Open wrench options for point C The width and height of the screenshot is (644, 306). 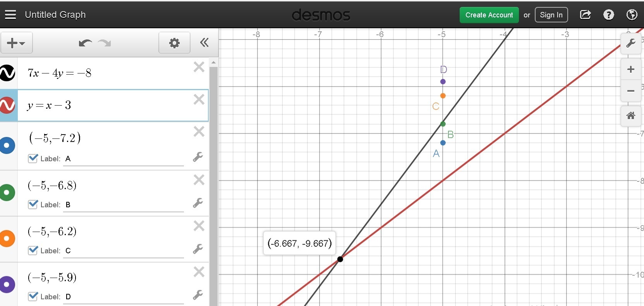click(198, 249)
